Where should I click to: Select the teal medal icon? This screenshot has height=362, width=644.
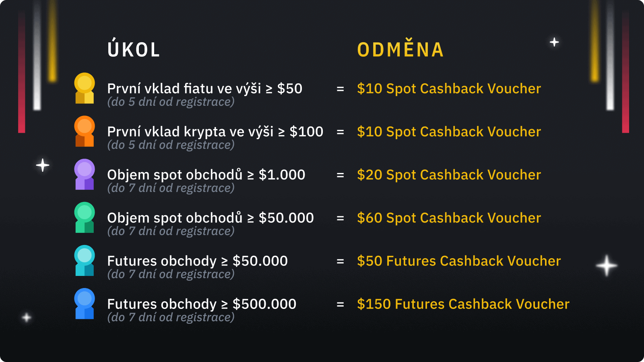click(85, 260)
